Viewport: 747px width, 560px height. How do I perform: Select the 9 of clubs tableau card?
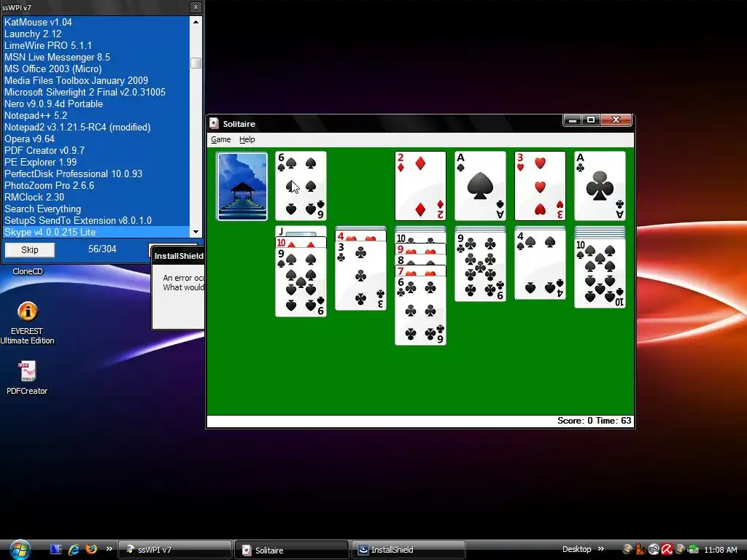(x=480, y=267)
